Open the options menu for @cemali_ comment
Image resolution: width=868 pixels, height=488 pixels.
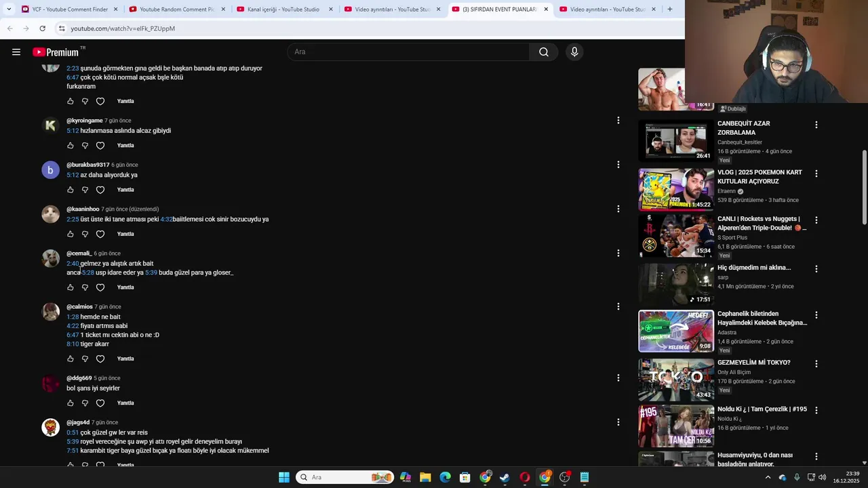pos(618,253)
